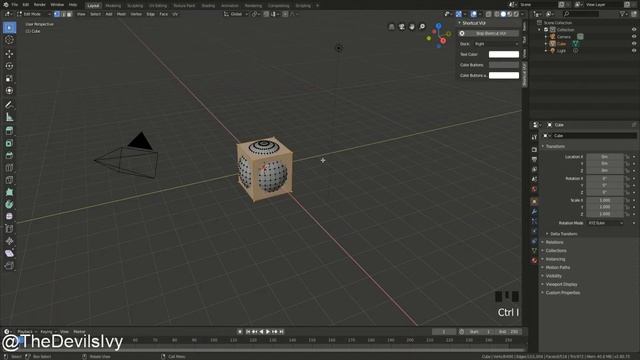Screen dimensions: 640x360
Task: Click the Stop Shortcut VUR button
Action: click(x=489, y=33)
